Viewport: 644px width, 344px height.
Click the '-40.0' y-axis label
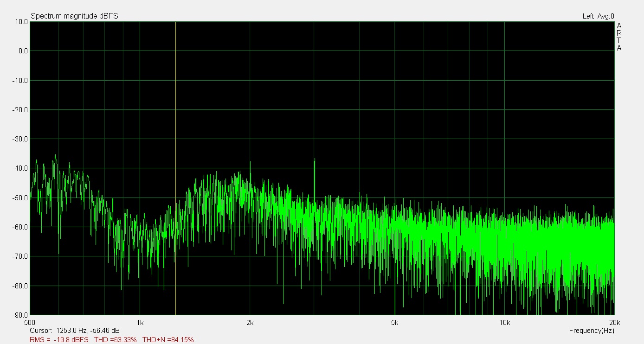(x=19, y=168)
